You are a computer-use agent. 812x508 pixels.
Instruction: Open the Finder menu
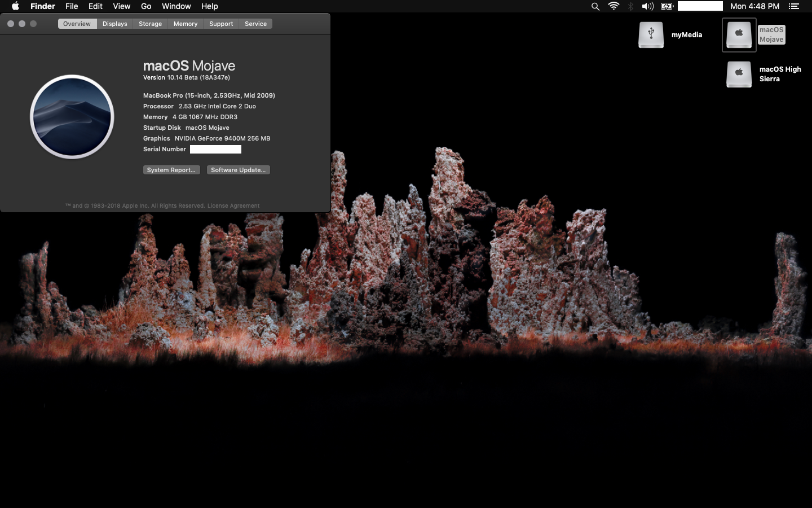point(43,6)
